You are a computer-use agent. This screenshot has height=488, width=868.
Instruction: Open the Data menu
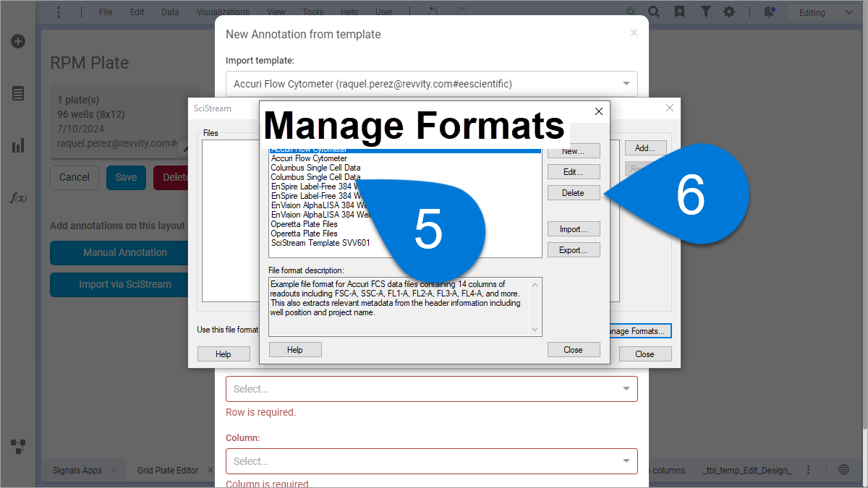point(170,12)
